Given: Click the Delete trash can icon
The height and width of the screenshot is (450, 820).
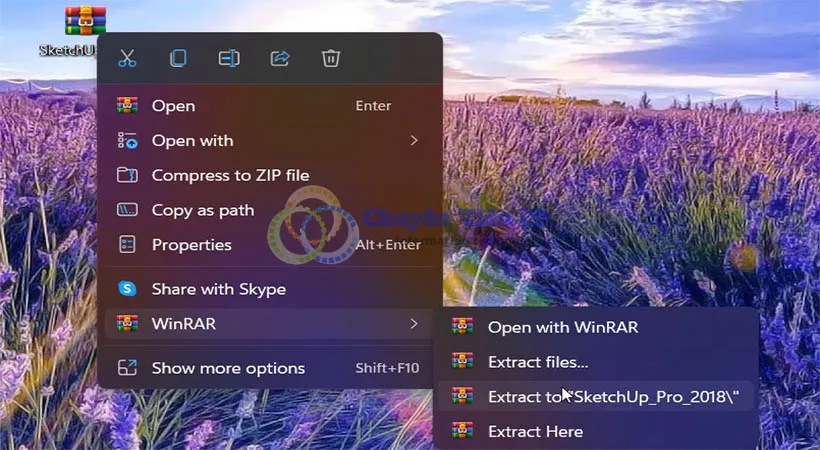Looking at the screenshot, I should (331, 58).
